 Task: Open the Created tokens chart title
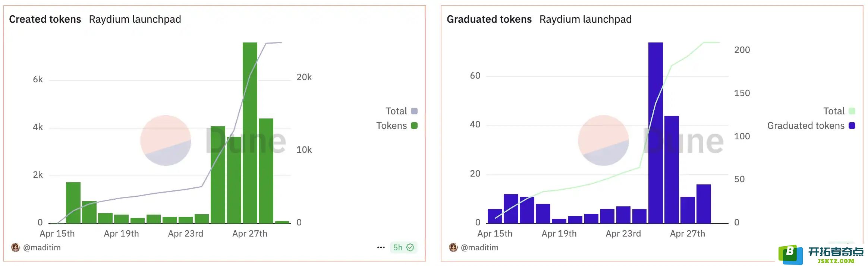coord(45,19)
